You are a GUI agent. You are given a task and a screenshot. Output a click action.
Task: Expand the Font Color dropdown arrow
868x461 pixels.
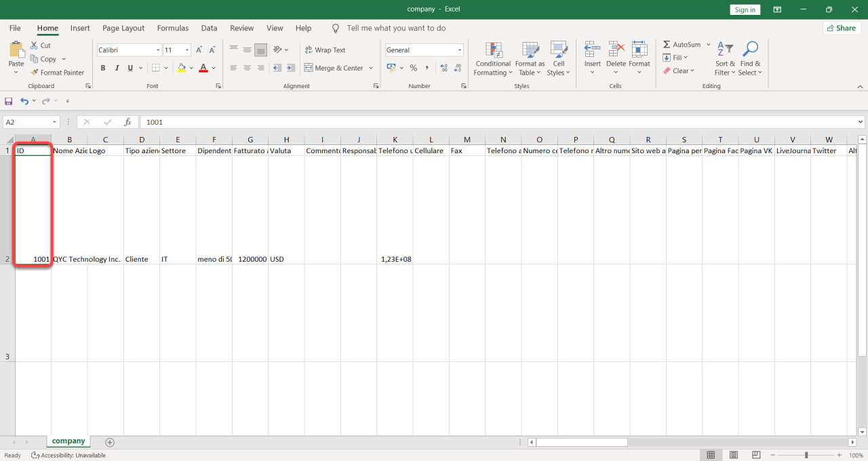(214, 68)
